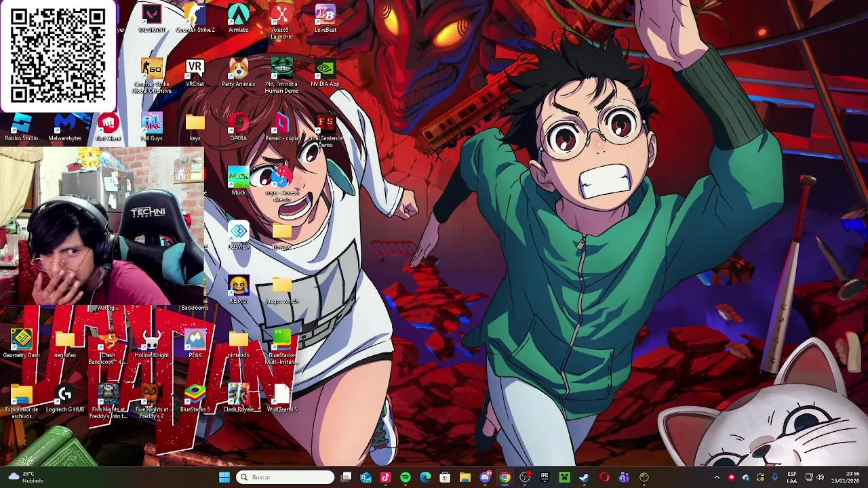Open Steam from the taskbar
This screenshot has width=868, height=488.
(584, 477)
